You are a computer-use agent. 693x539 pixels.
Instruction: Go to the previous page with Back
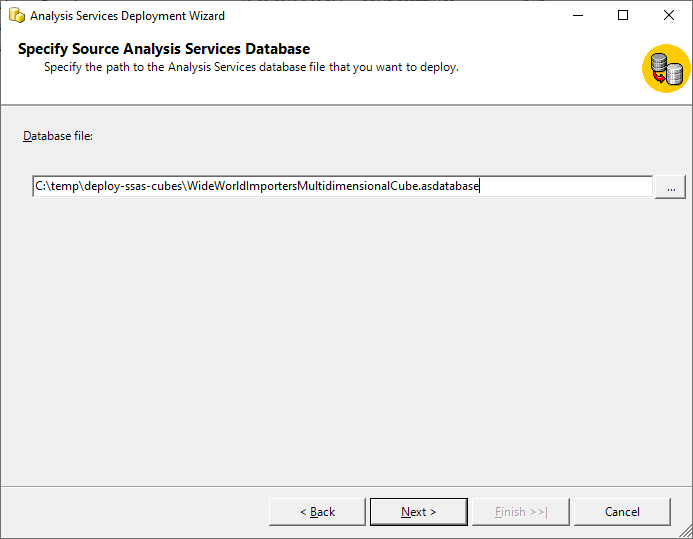[317, 512]
